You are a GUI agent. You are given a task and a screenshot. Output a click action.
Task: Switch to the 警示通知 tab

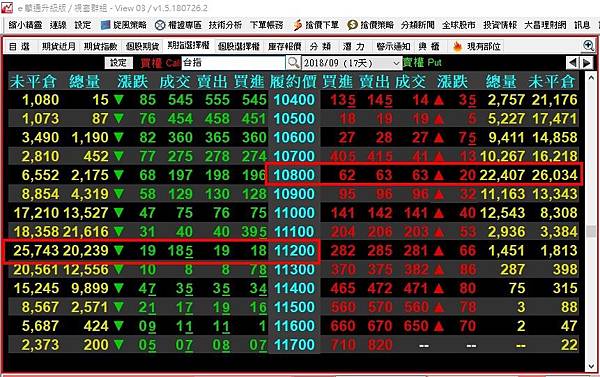(x=393, y=47)
